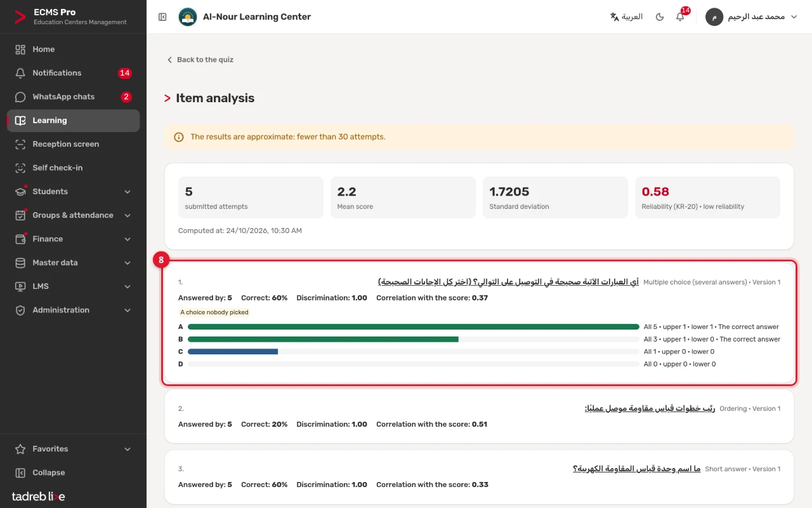Open question 2 ordering title link
The height and width of the screenshot is (508, 812).
pos(650,408)
